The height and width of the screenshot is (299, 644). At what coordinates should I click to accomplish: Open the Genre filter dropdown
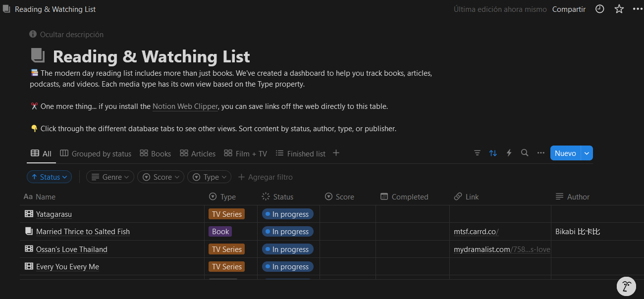110,177
